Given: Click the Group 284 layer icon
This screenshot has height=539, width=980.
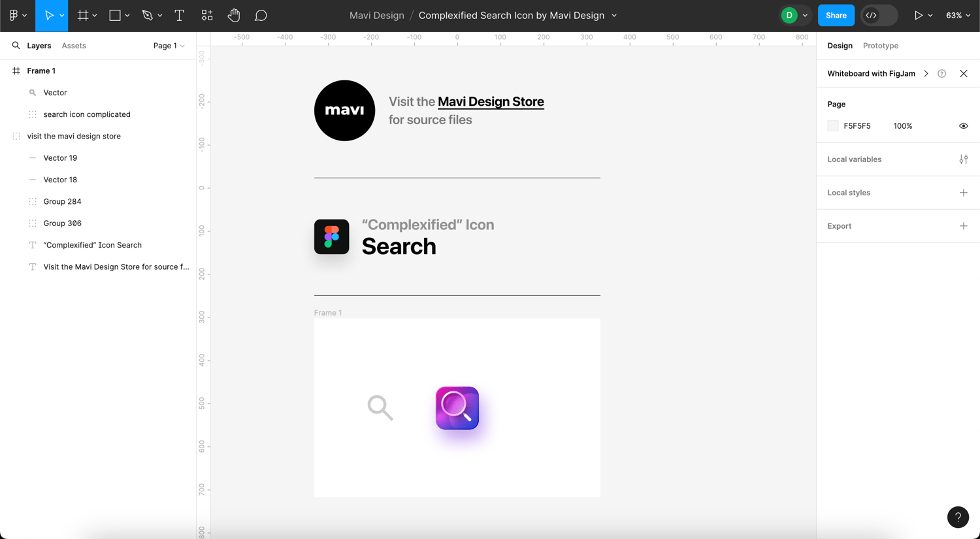Looking at the screenshot, I should click(x=33, y=202).
